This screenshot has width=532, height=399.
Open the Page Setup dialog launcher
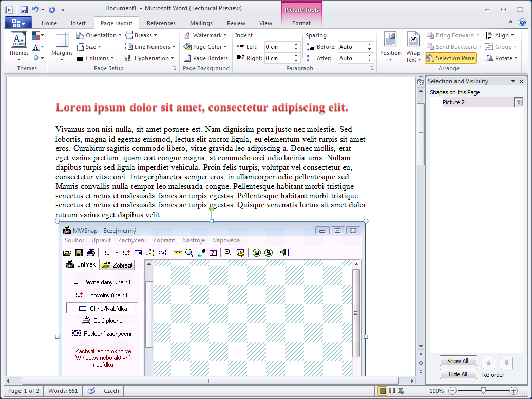[x=175, y=68]
